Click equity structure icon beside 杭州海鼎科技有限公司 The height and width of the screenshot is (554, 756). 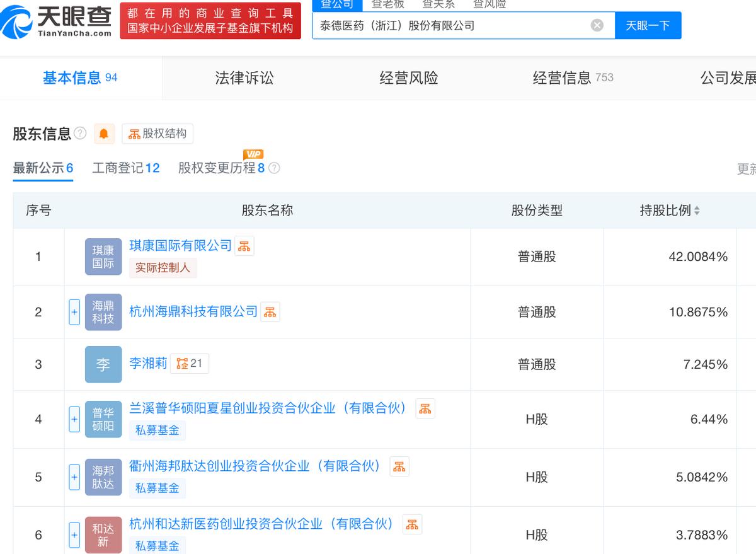270,312
